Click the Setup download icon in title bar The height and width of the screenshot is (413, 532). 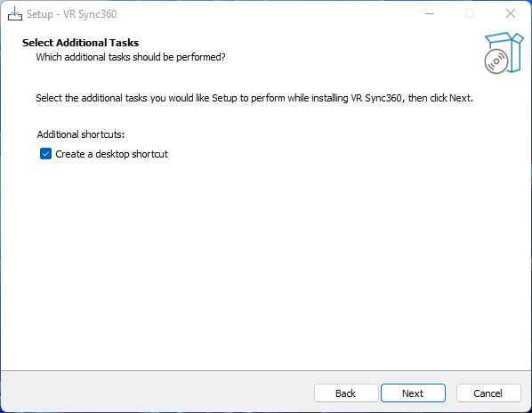point(15,14)
